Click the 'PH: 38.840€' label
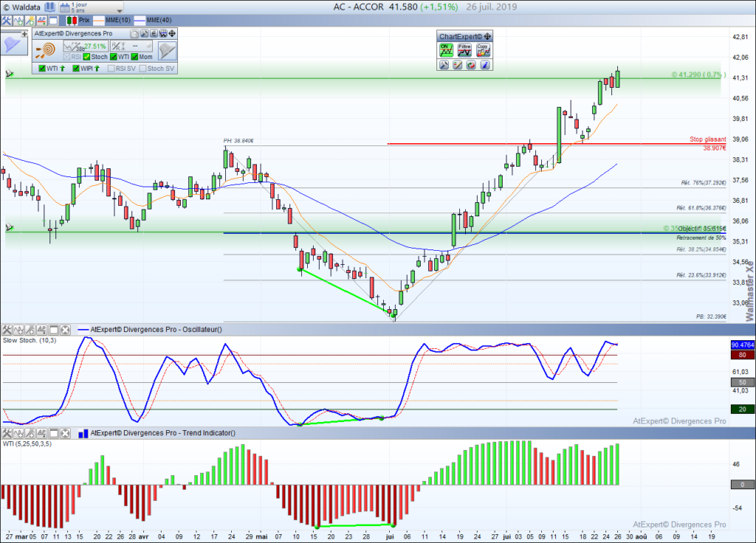Screen dimensions: 756x543 (238, 141)
